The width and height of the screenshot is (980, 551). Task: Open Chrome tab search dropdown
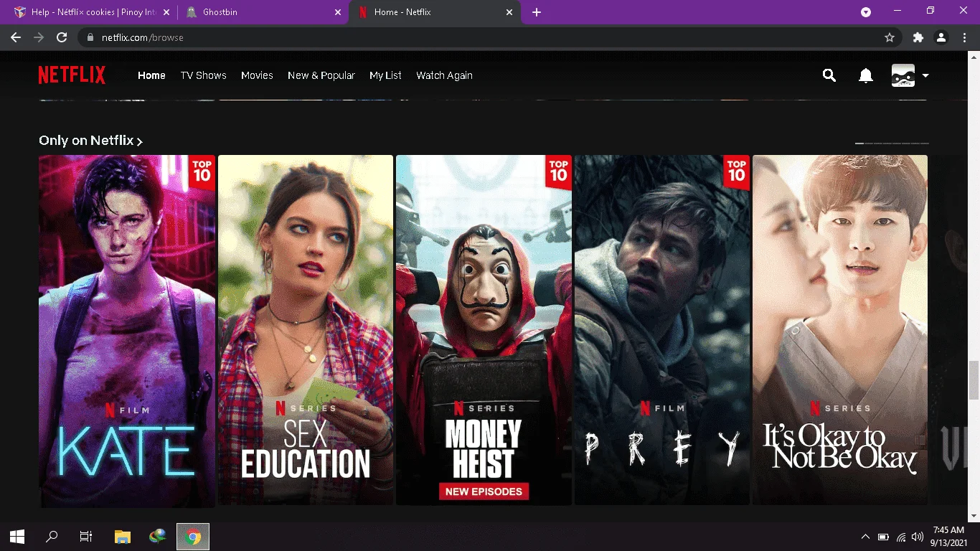pyautogui.click(x=866, y=12)
